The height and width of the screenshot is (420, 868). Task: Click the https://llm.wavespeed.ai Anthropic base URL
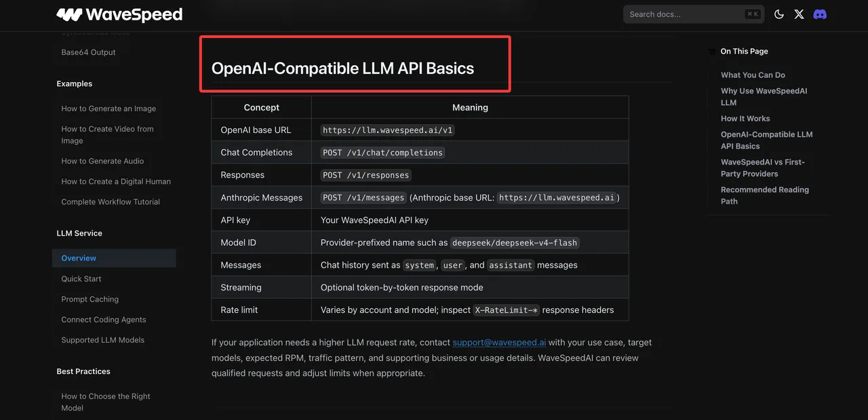556,198
